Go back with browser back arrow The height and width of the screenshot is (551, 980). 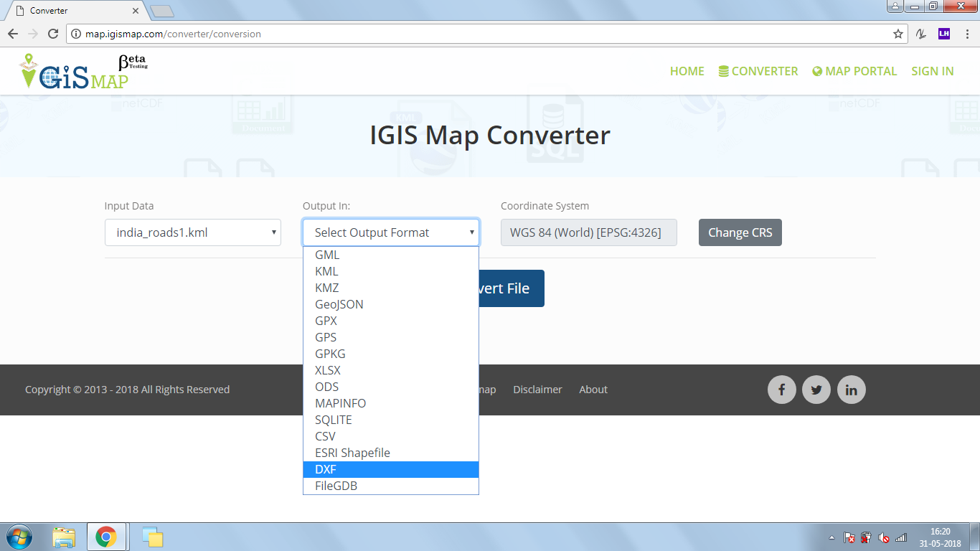(x=12, y=34)
